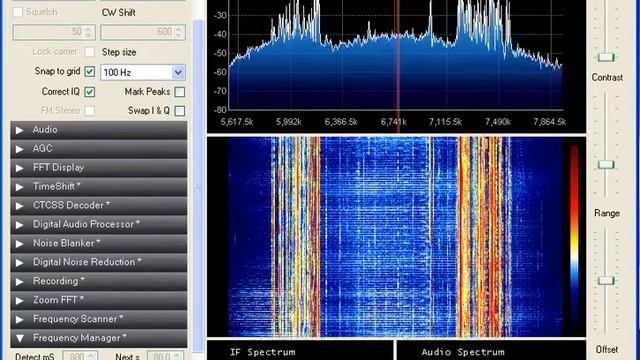Expand the Recording panel

(x=99, y=281)
